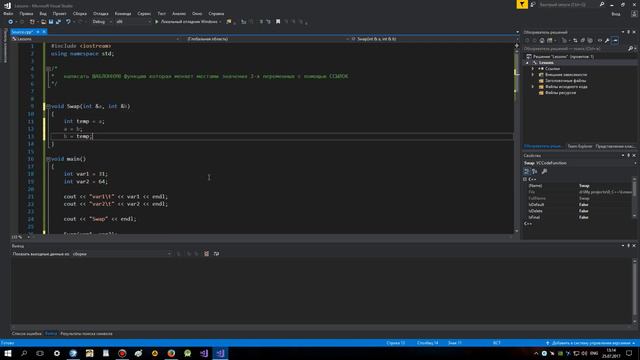640x360 pixels.
Task: Start the Local Windows Debugger
Action: click(x=188, y=22)
